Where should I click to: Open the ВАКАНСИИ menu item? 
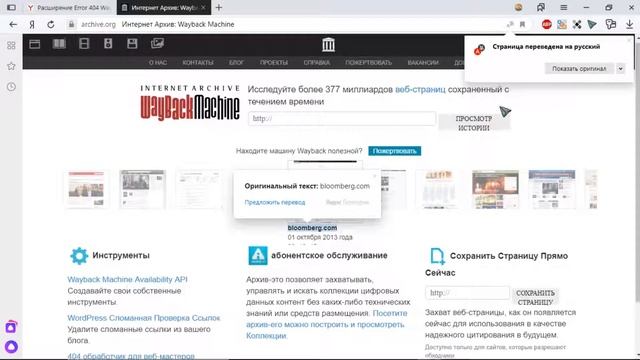pos(423,62)
